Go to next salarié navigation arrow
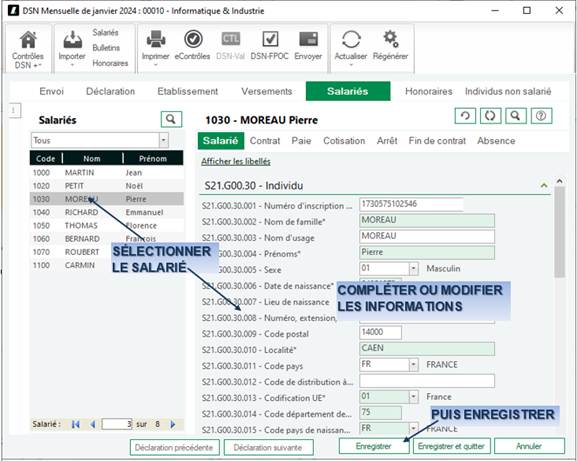The image size is (577, 461). point(173,424)
